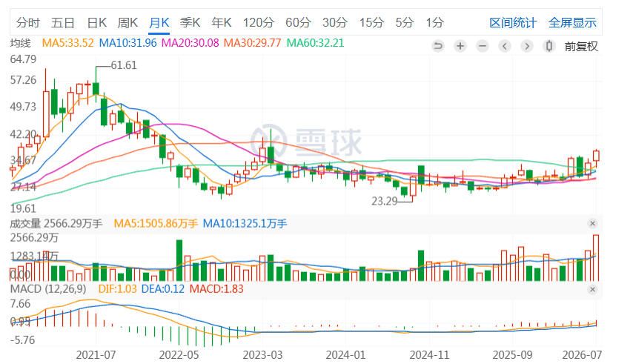Select the 120分 interval tab
The height and width of the screenshot is (364, 633).
tap(259, 22)
